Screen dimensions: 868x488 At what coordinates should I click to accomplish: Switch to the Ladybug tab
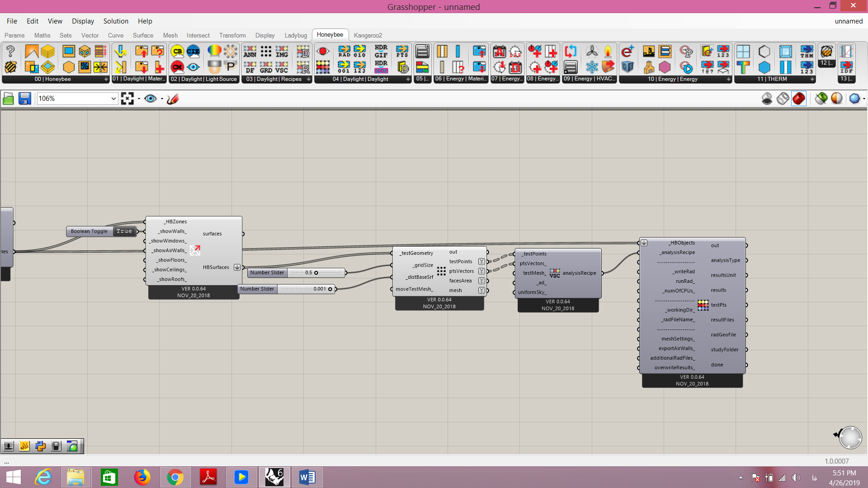click(x=296, y=35)
